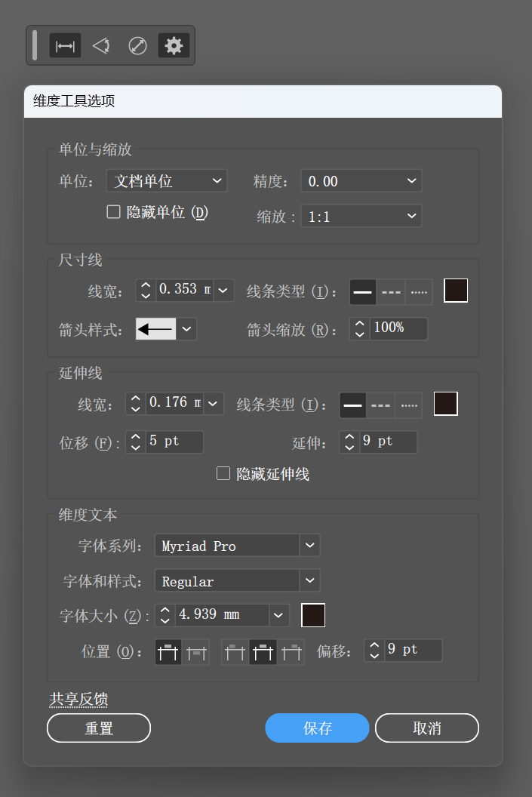This screenshot has height=797, width=532.
Task: Select rightmost 位置 alignment icon
Action: (291, 652)
